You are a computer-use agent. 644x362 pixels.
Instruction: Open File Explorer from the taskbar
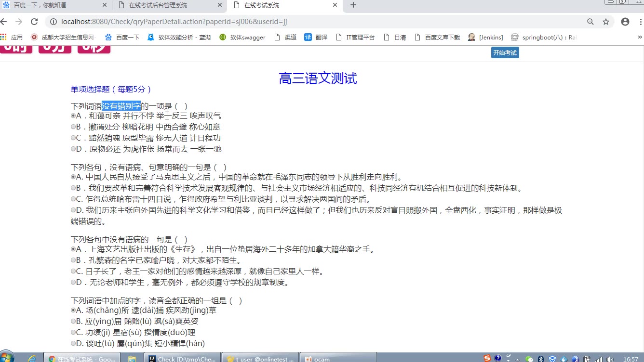click(132, 359)
